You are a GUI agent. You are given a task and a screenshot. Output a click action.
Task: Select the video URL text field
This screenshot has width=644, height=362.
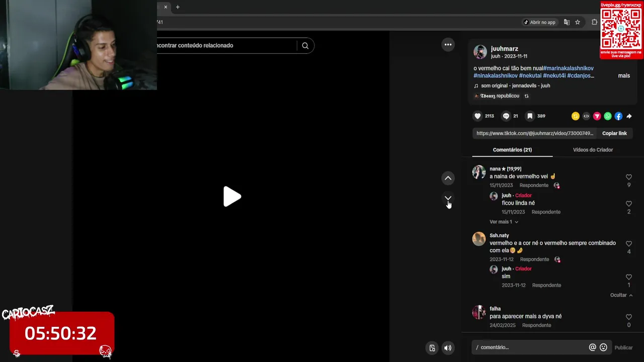(535, 133)
